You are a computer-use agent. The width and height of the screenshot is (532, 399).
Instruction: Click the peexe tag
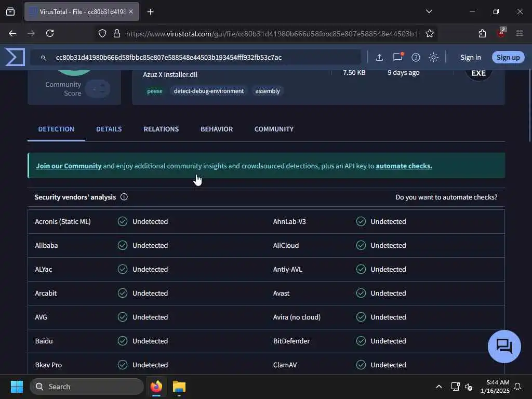click(155, 91)
